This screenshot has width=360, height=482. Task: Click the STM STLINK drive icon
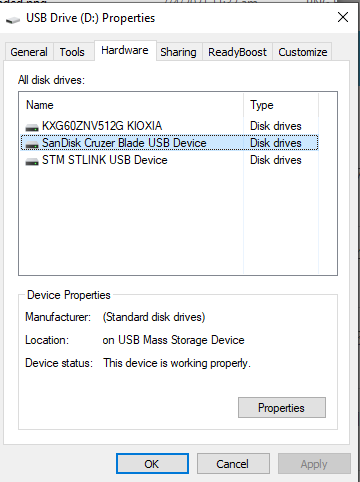pyautogui.click(x=32, y=161)
